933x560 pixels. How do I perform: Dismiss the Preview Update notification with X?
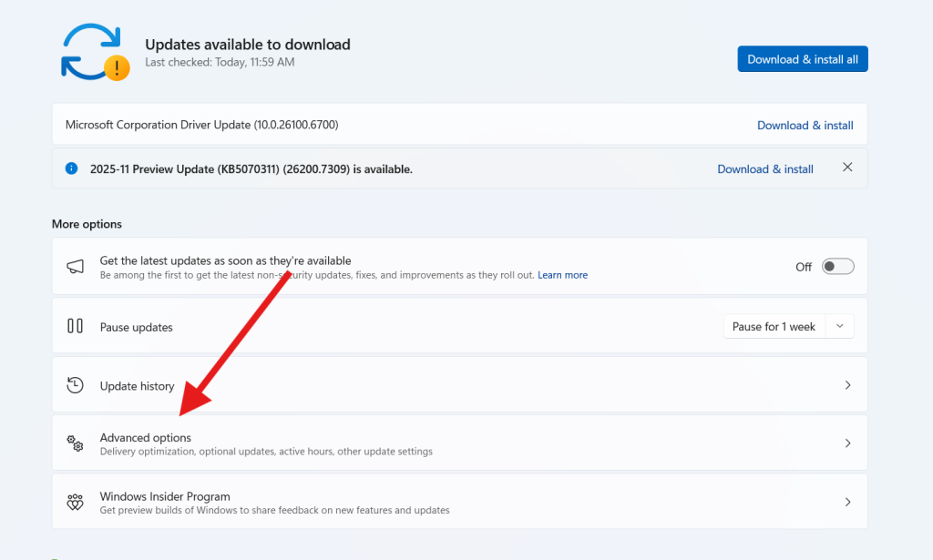tap(847, 168)
